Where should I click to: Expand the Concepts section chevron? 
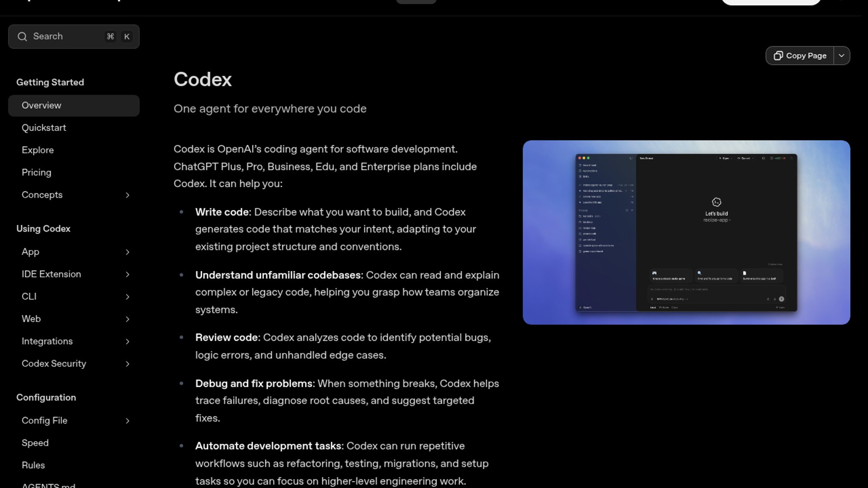(127, 195)
